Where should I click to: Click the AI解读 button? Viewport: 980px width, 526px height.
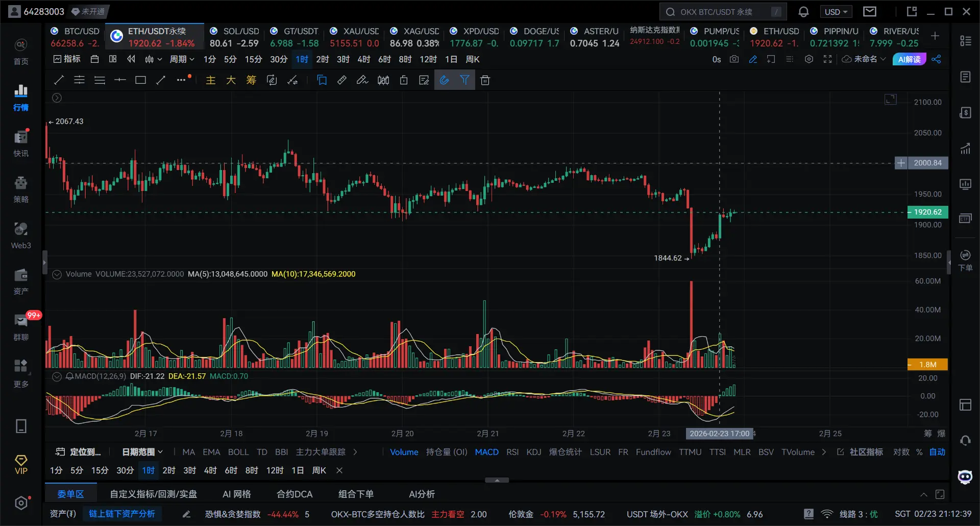coord(910,59)
